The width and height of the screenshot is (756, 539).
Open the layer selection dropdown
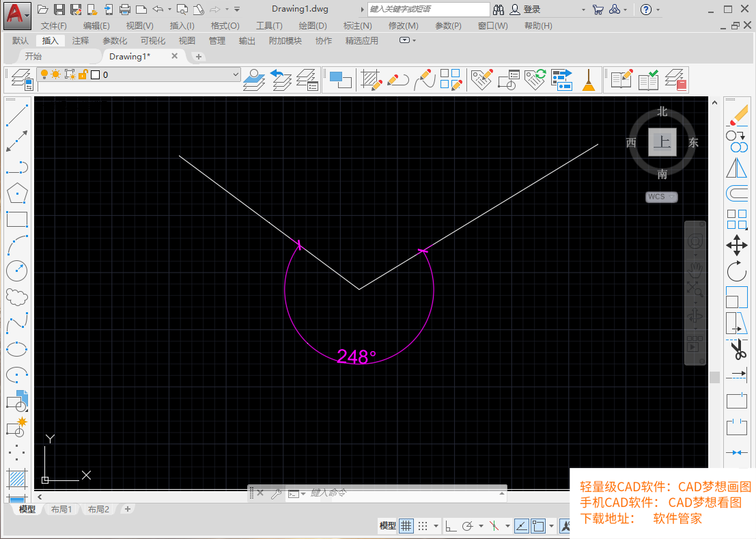tap(236, 74)
